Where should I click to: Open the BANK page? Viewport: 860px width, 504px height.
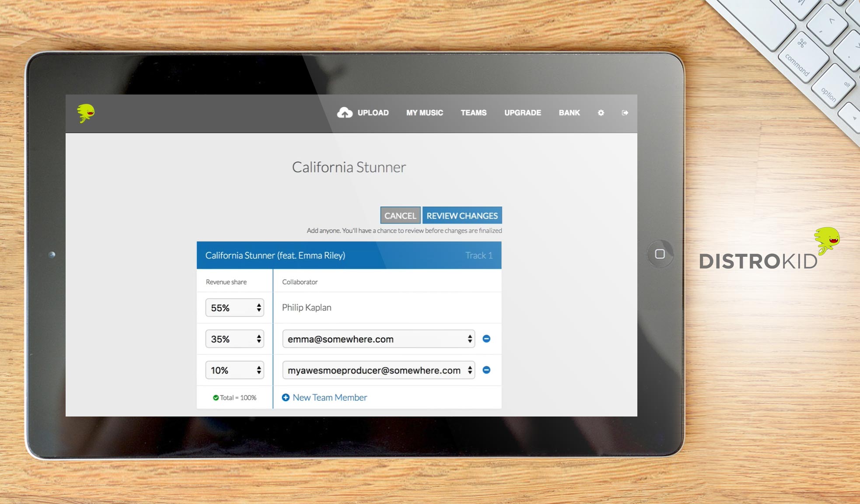569,113
